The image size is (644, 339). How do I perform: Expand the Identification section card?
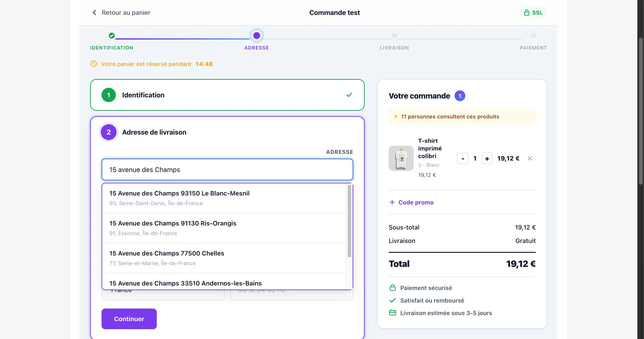(x=227, y=95)
